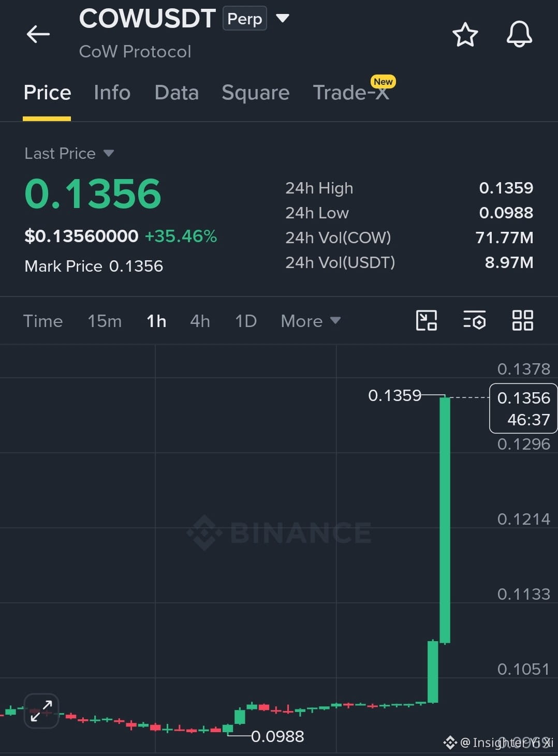Tap the 24h Low value 0.0988
The height and width of the screenshot is (756, 558).
click(x=506, y=213)
